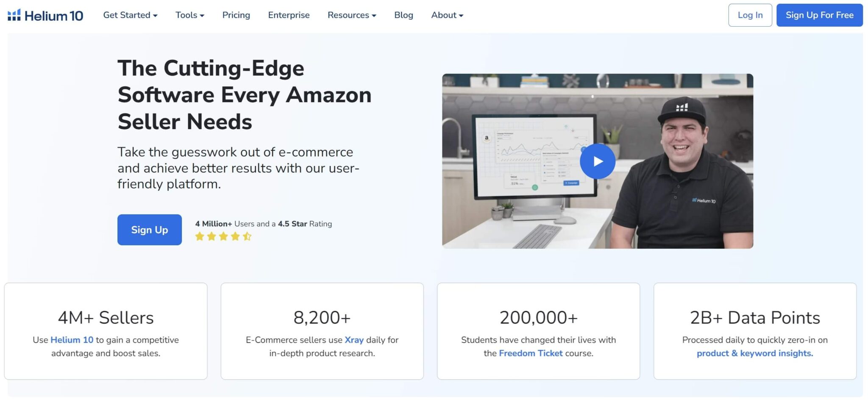868x402 pixels.
Task: Open the Enterprise menu item
Action: click(x=289, y=15)
